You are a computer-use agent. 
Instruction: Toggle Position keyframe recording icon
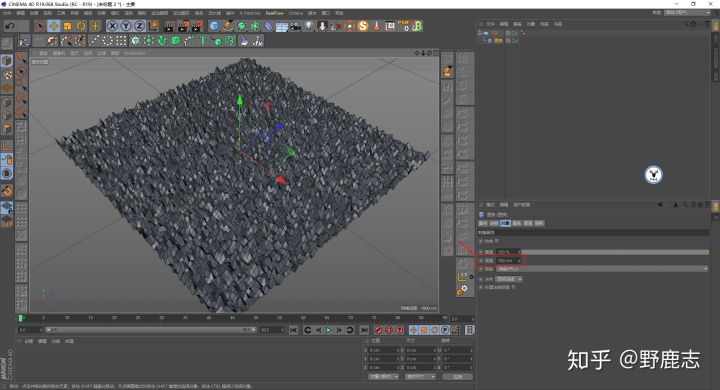(413, 330)
